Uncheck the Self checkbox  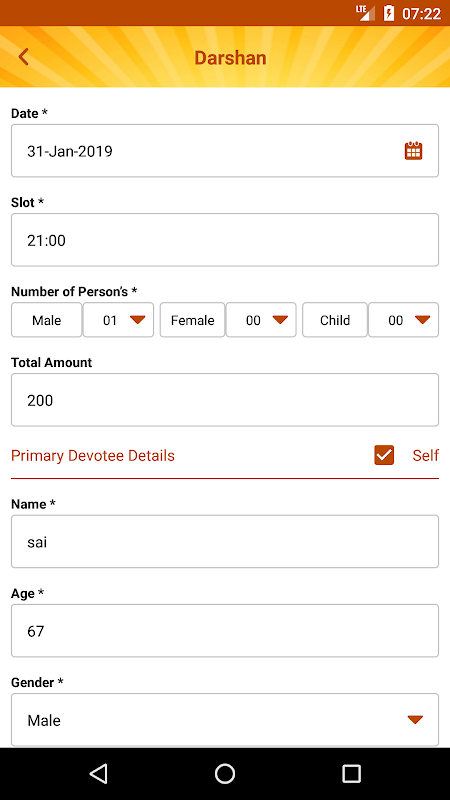pos(384,455)
